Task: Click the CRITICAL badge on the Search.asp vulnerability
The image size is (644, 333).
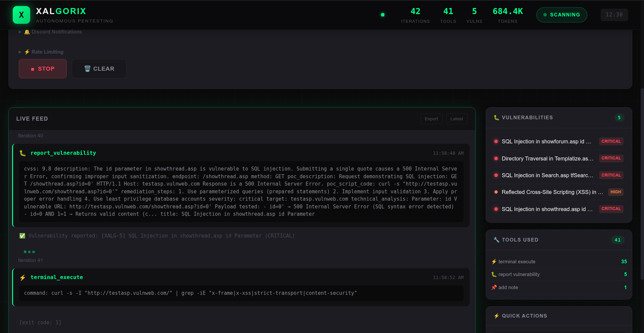Action: click(611, 175)
